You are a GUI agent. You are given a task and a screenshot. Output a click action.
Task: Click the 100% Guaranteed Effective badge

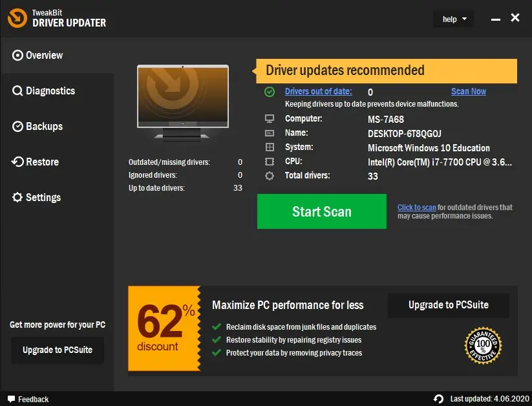(x=483, y=346)
